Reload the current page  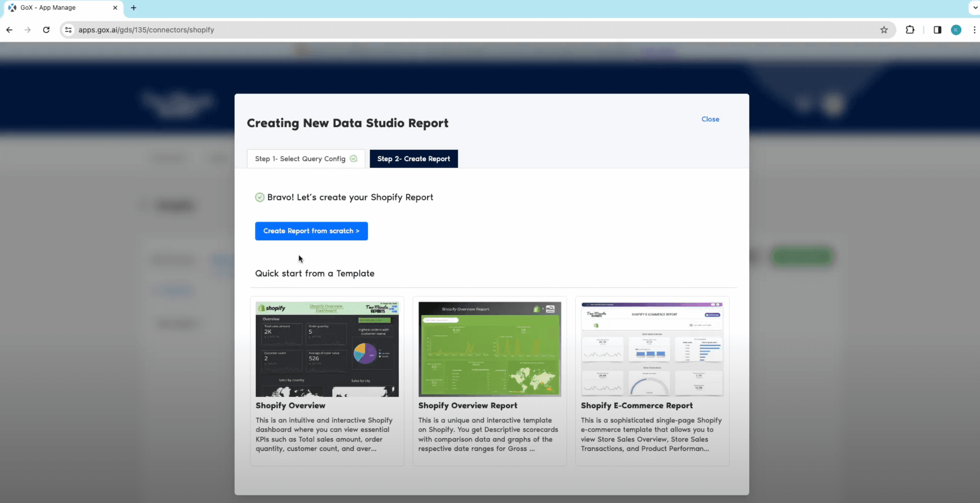47,30
